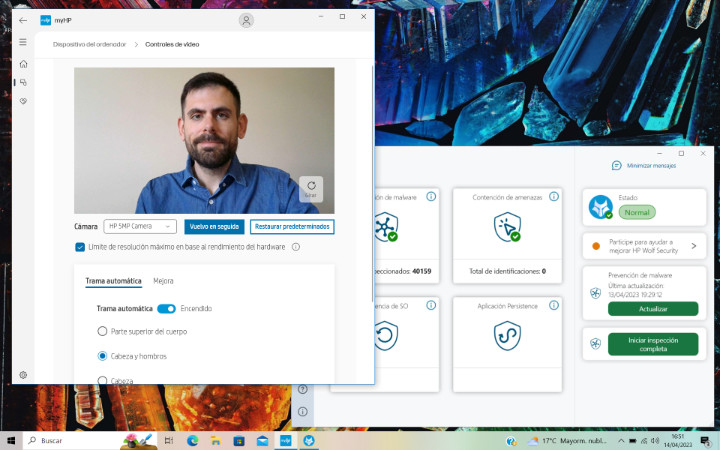Start full scan with Iniciar inspección completa
The image size is (720, 450).
(x=653, y=344)
